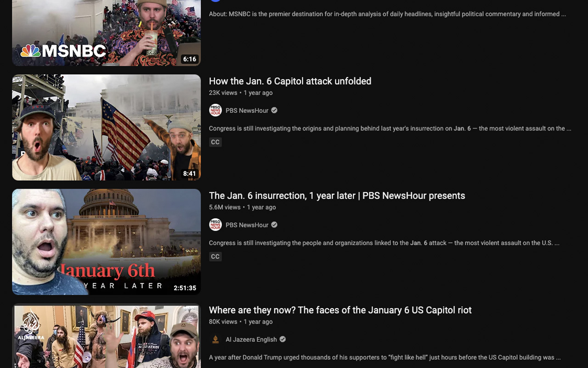Go to PBS NewsHour channel from 23K views video
This screenshot has width=588, height=368.
point(247,110)
